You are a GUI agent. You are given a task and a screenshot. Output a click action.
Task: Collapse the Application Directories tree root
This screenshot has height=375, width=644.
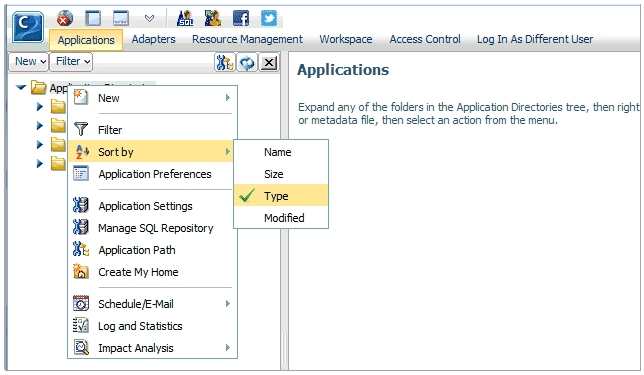pos(21,87)
